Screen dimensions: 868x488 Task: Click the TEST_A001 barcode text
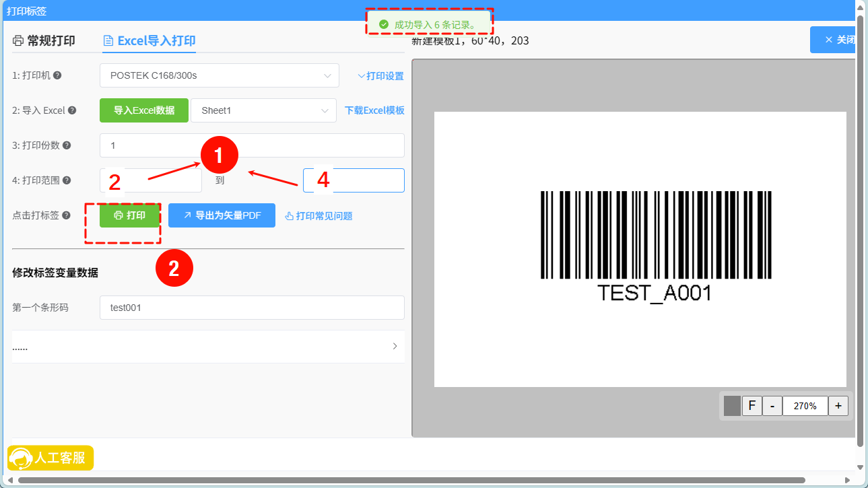(x=655, y=293)
